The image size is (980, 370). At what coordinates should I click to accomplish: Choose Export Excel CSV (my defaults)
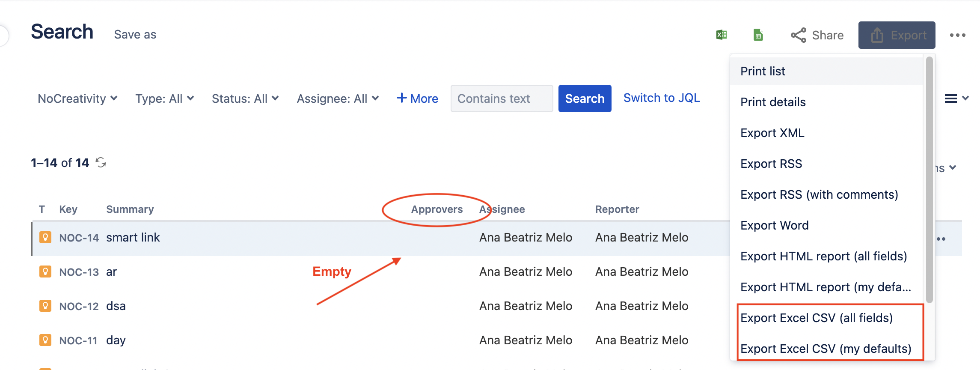click(826, 349)
